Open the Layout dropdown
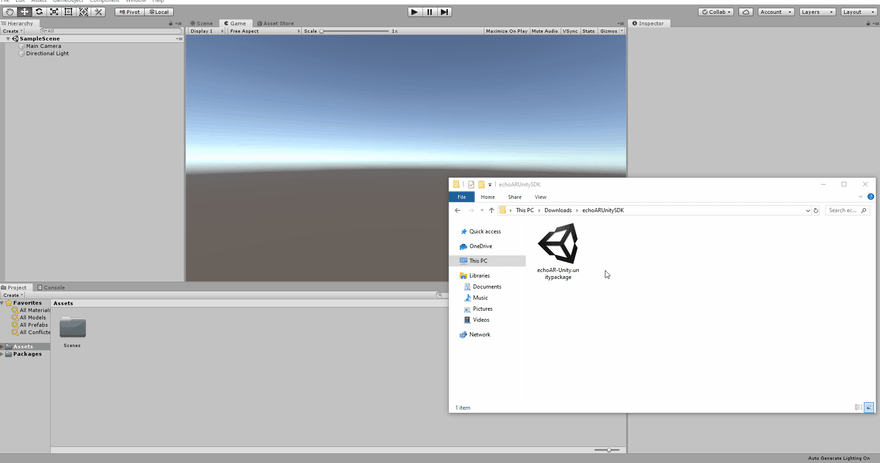This screenshot has height=463, width=880. (x=859, y=12)
